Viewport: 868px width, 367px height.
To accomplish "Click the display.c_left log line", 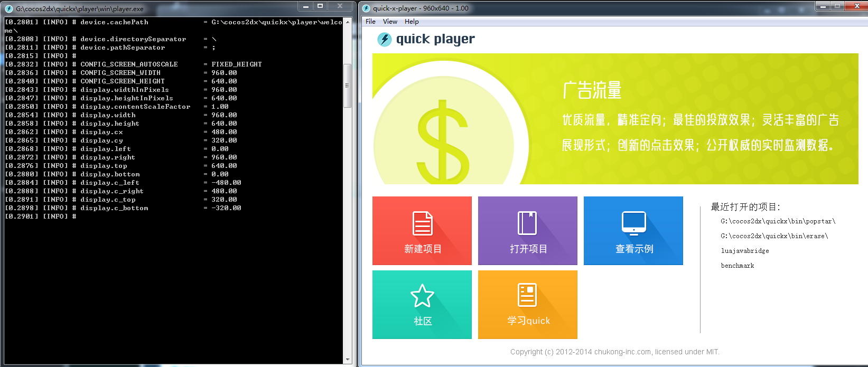I will click(x=123, y=183).
